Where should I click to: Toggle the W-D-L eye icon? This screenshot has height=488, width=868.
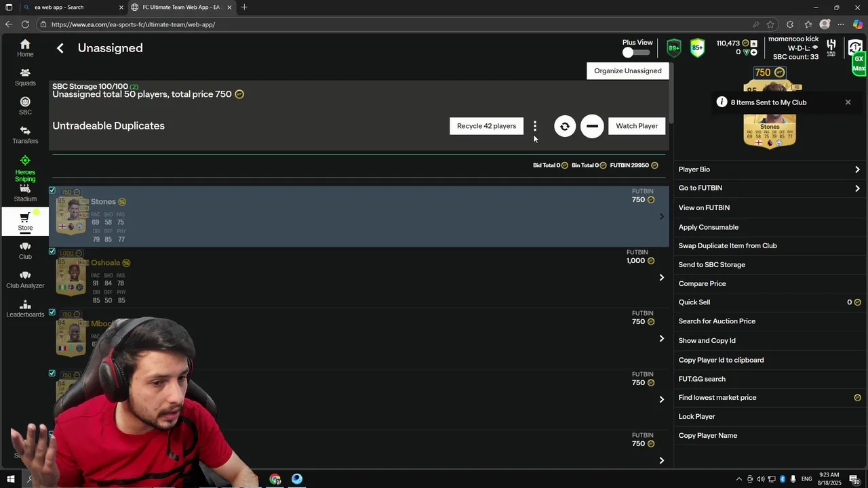[x=815, y=48]
